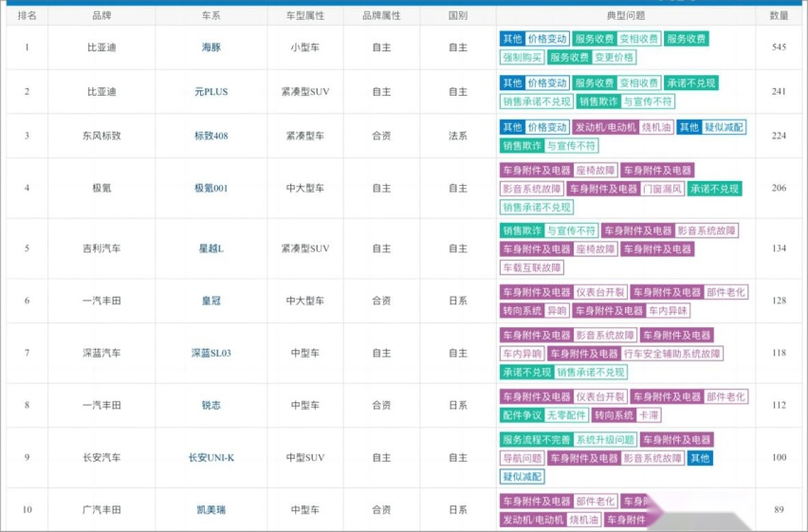The width and height of the screenshot is (808, 532).
Task: Click the 异响 tag in 皇冠 row
Action: 557,311
